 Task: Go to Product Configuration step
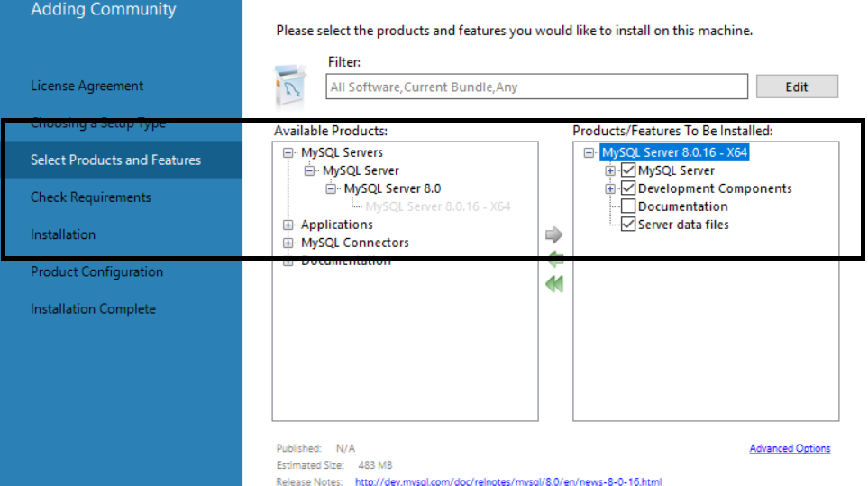pos(96,271)
